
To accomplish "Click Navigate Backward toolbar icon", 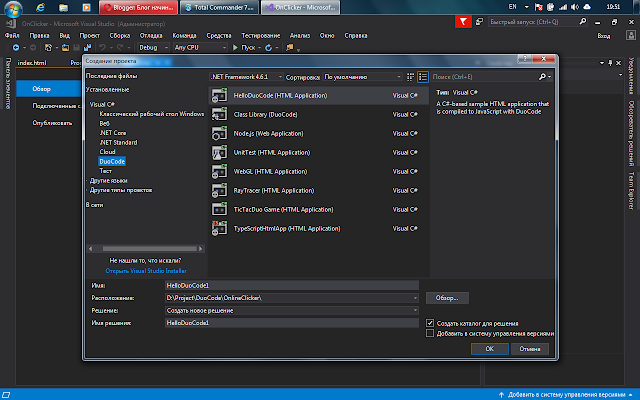I will click(x=16, y=48).
